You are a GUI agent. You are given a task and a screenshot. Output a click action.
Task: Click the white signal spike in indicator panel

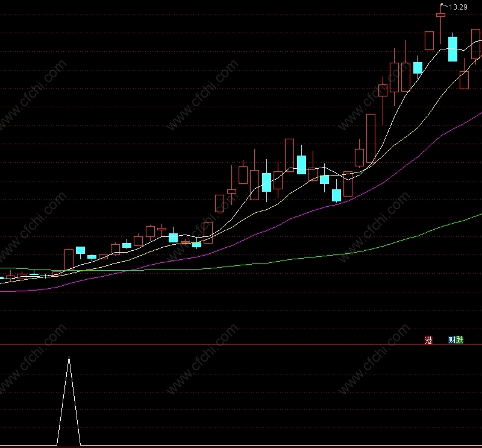(x=69, y=400)
